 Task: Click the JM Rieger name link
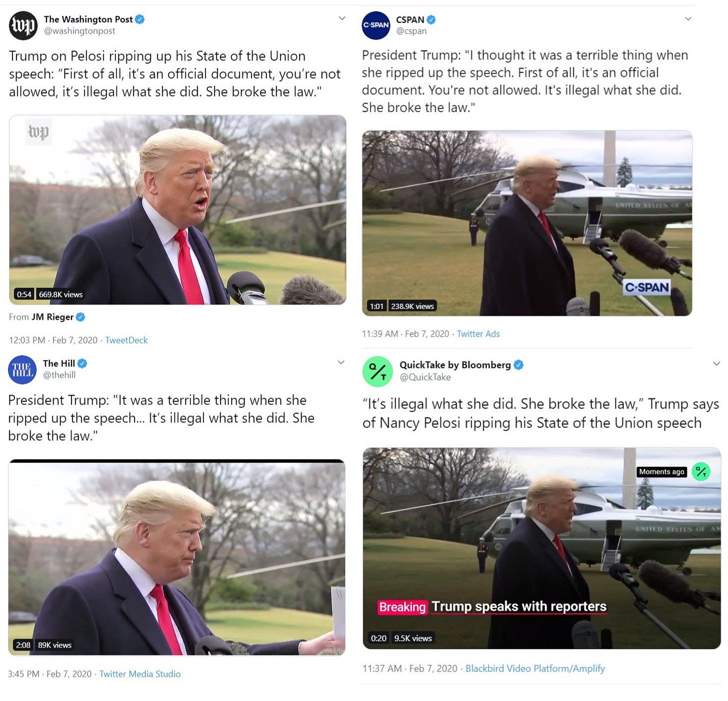(x=52, y=317)
